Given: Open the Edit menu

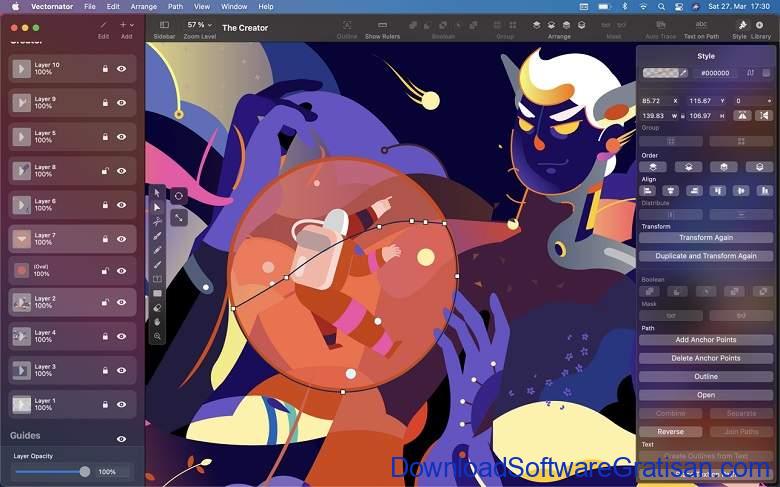Looking at the screenshot, I should tap(113, 6).
